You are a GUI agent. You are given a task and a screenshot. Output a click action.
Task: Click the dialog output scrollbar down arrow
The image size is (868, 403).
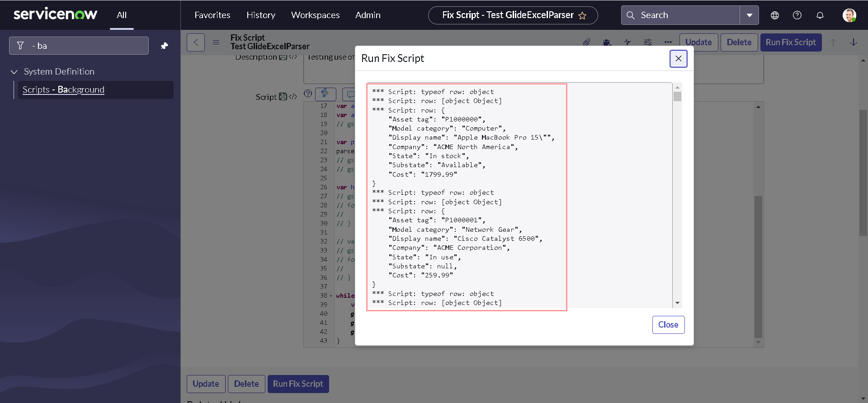677,303
